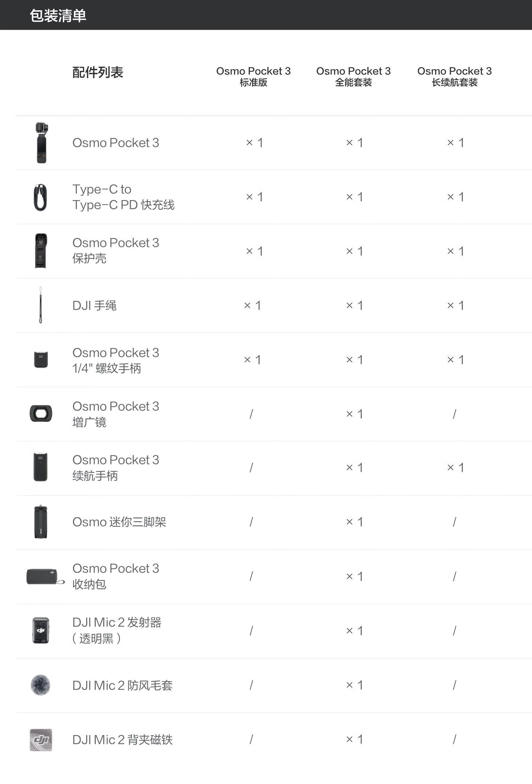Select the 全能套装 column header

353,76
